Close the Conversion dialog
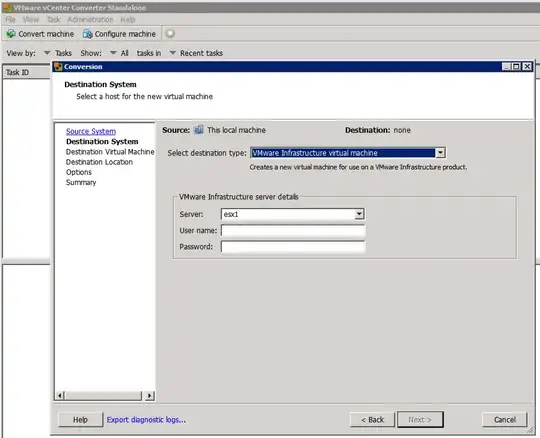Image resolution: width=540 pixels, height=438 pixels. coord(527,66)
